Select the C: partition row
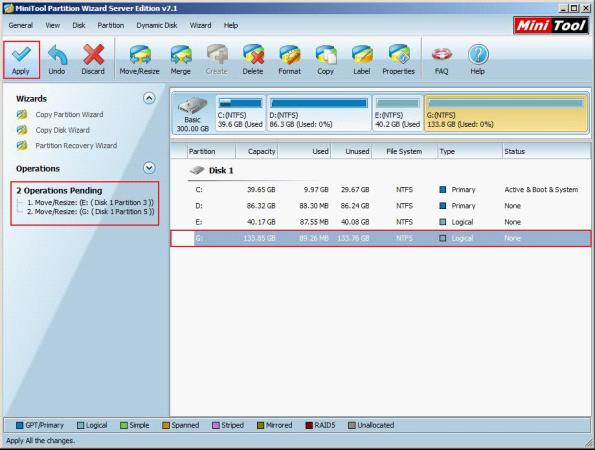 (381, 190)
